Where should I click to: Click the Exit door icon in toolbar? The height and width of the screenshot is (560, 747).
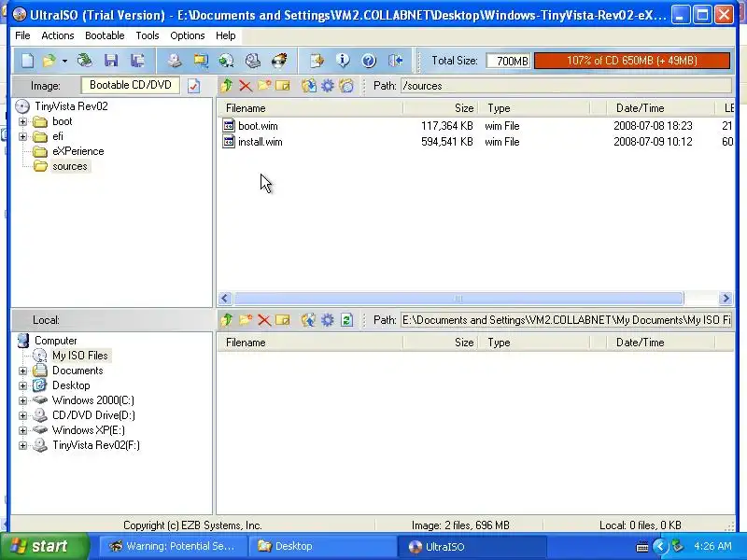[x=395, y=61]
